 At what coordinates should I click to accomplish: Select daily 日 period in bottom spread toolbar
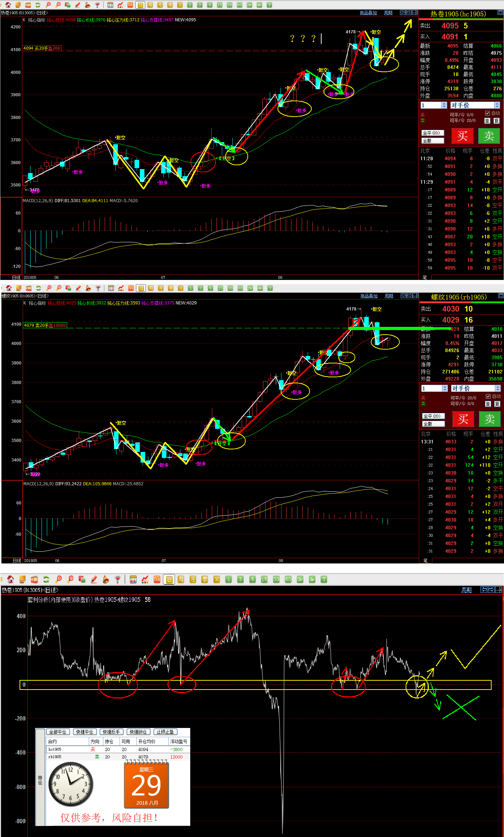(x=169, y=579)
